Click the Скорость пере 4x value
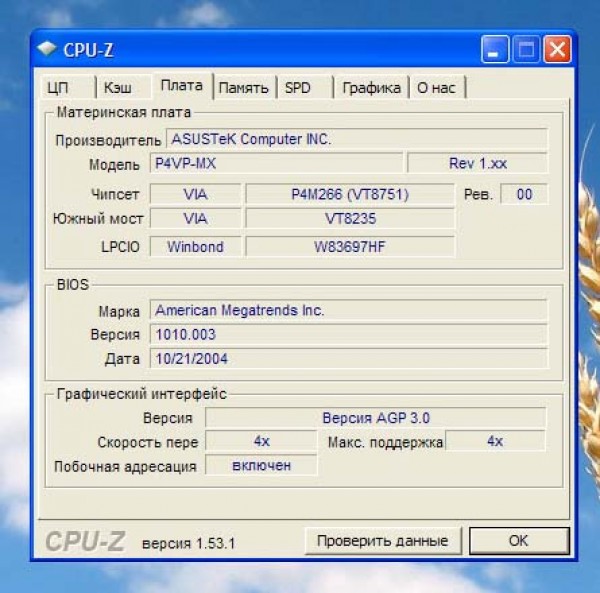Viewport: 600px width, 593px height. point(261,441)
